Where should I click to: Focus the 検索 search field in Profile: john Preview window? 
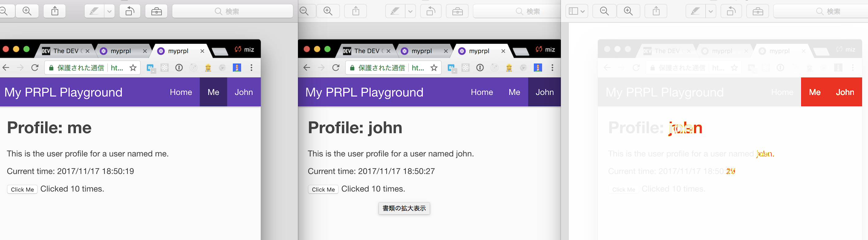click(517, 11)
